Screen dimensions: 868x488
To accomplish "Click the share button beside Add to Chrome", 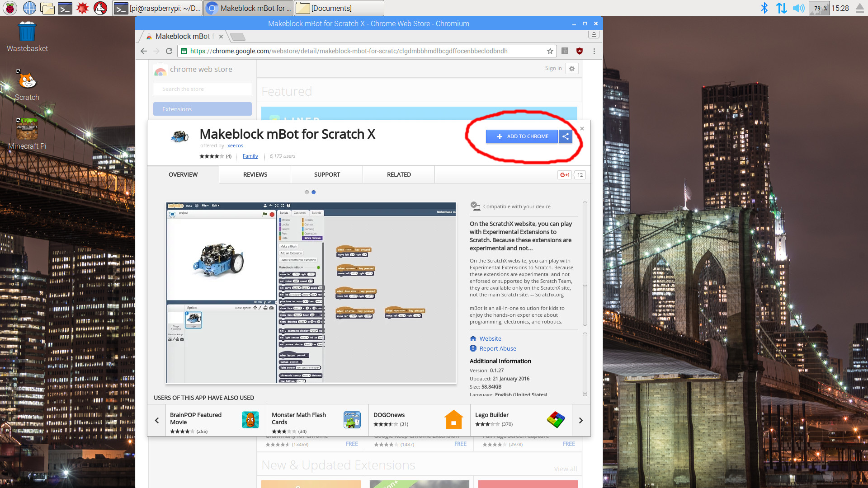I will pos(566,136).
